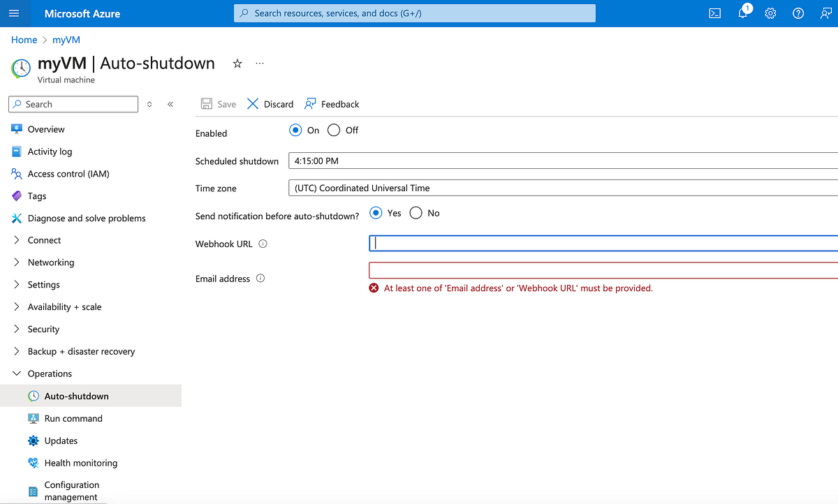Screen dimensions: 838x504
Task: Discard the unsaved auto-shutdown changes
Action: point(270,103)
